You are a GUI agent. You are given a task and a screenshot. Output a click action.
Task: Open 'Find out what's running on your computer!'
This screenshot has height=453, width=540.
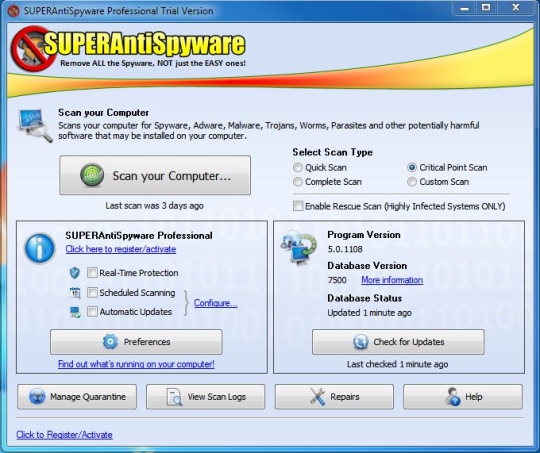pos(136,364)
